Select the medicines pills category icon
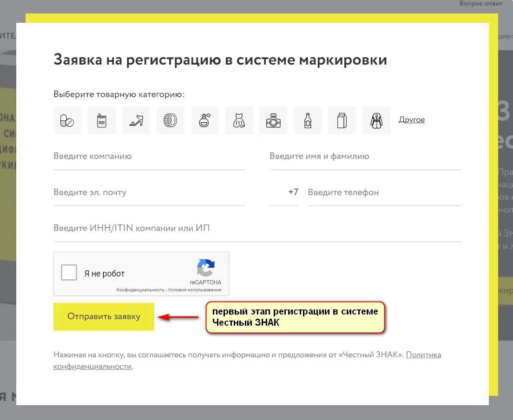The image size is (513, 420). pos(67,120)
